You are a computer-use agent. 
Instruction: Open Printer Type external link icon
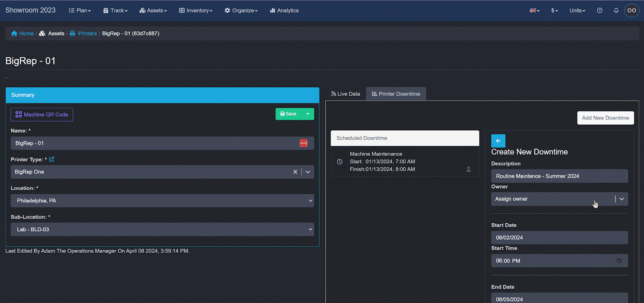click(x=52, y=159)
